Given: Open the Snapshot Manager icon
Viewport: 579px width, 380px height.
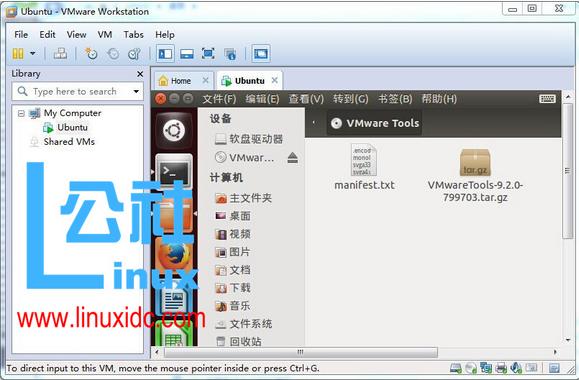Looking at the screenshot, I should [134, 54].
